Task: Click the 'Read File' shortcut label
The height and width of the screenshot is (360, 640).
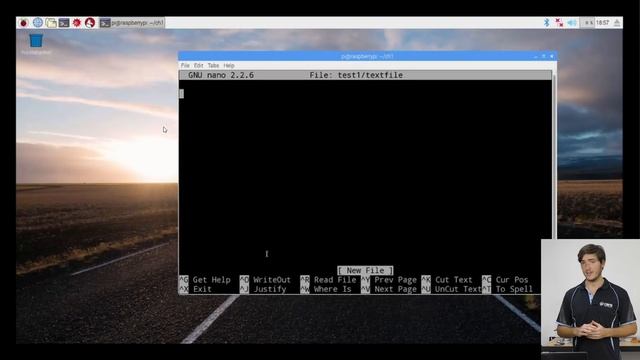Action: [x=335, y=280]
